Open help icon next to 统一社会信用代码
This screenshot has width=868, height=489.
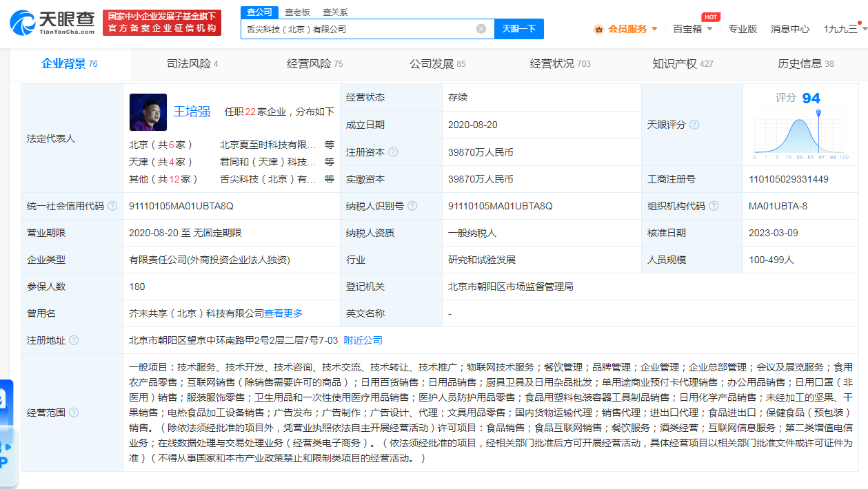click(112, 206)
